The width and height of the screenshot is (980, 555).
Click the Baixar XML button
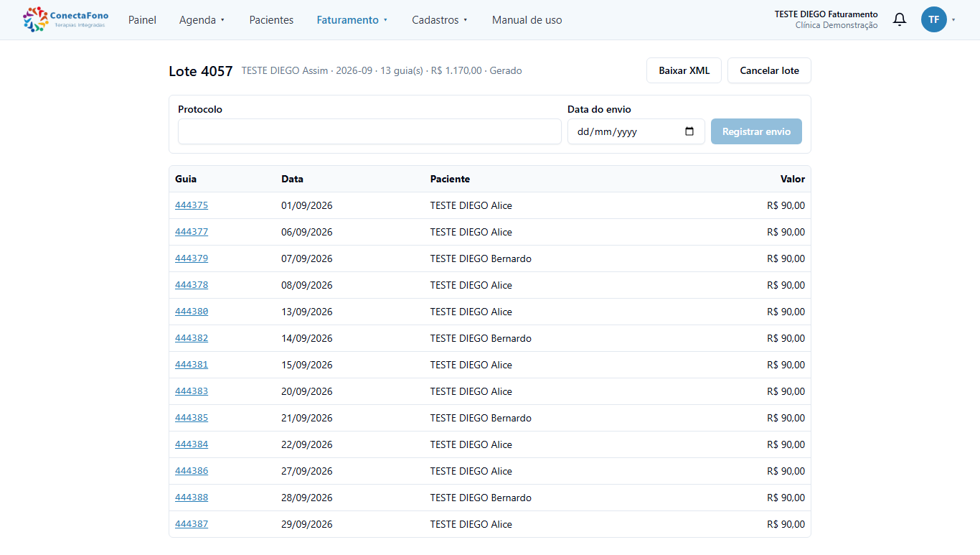click(x=684, y=70)
